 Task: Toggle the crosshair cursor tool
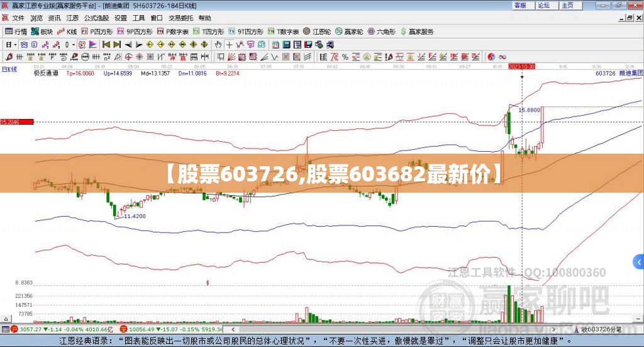point(229,45)
